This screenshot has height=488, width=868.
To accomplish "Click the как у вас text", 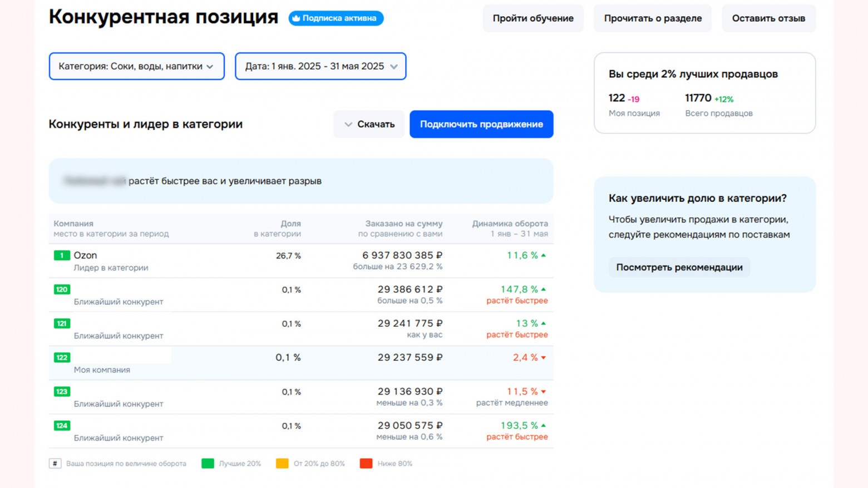I will [425, 335].
